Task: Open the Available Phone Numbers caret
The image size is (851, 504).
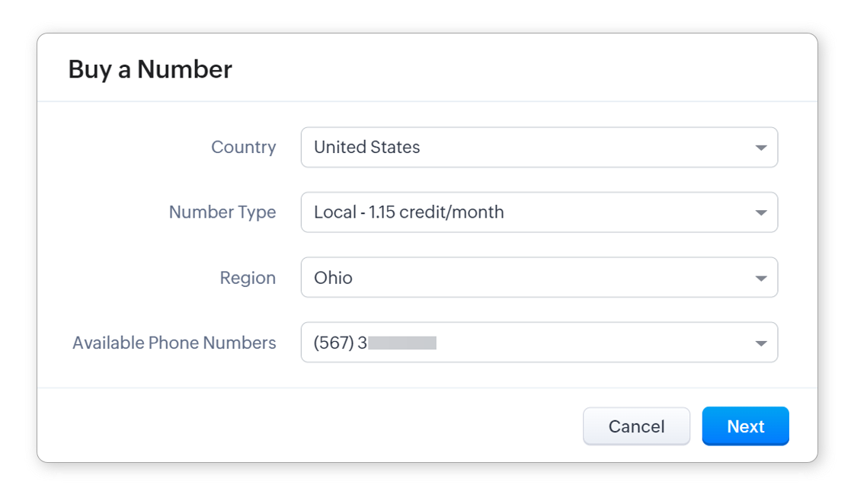Action: click(x=760, y=343)
